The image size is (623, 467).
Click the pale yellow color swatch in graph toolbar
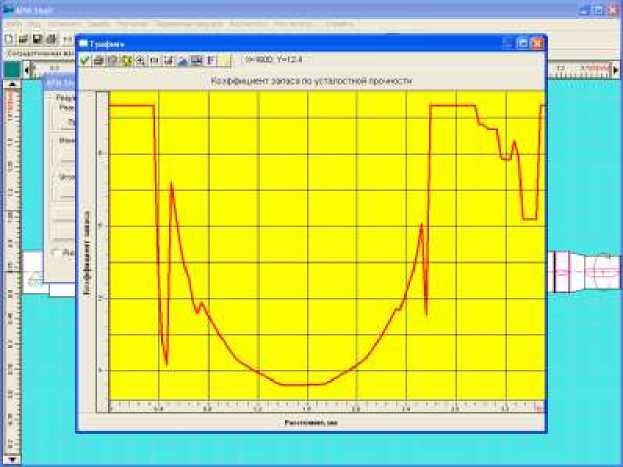[x=225, y=61]
